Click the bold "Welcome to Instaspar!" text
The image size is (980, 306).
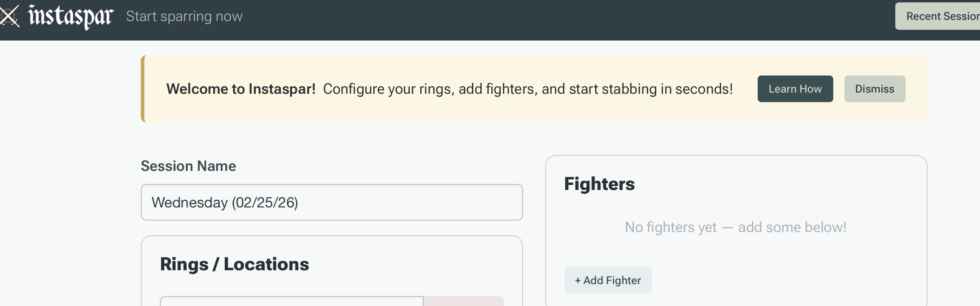241,89
